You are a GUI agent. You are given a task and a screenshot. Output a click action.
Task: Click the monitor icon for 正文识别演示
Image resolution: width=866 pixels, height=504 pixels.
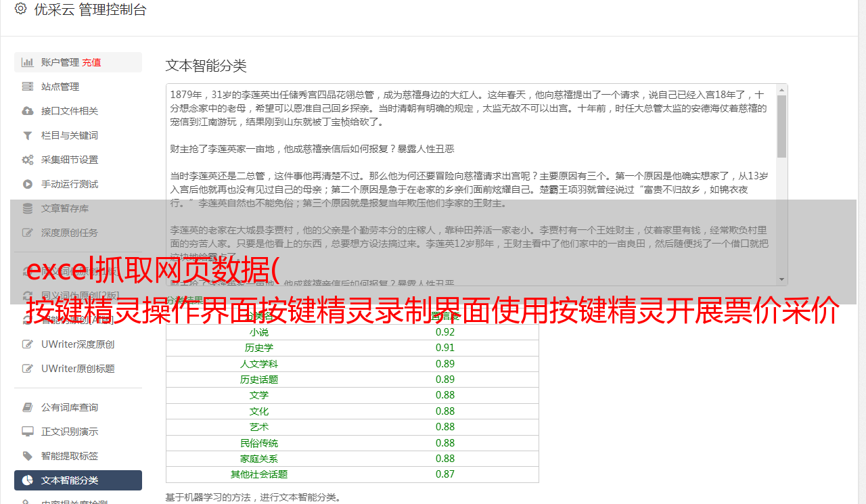tap(28, 432)
